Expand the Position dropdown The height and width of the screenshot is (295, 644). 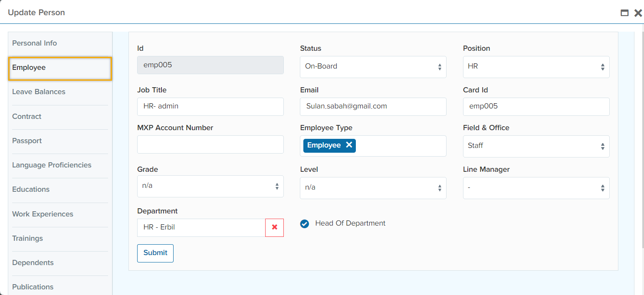(x=536, y=67)
